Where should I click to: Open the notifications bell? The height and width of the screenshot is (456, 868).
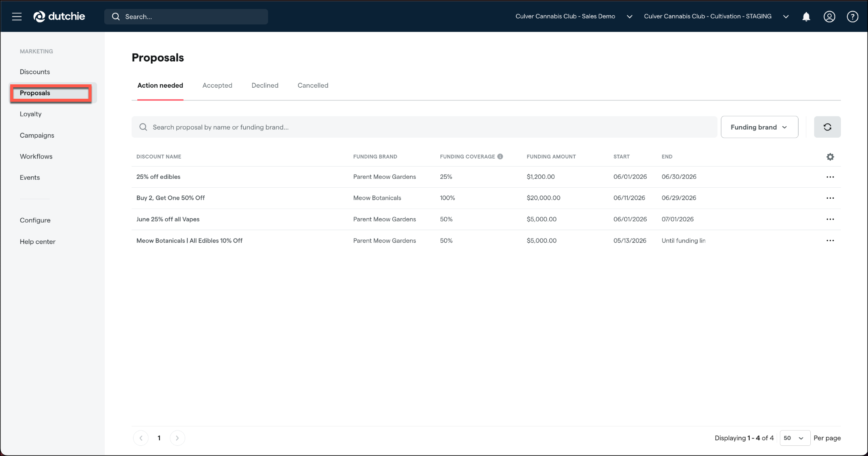tap(806, 17)
